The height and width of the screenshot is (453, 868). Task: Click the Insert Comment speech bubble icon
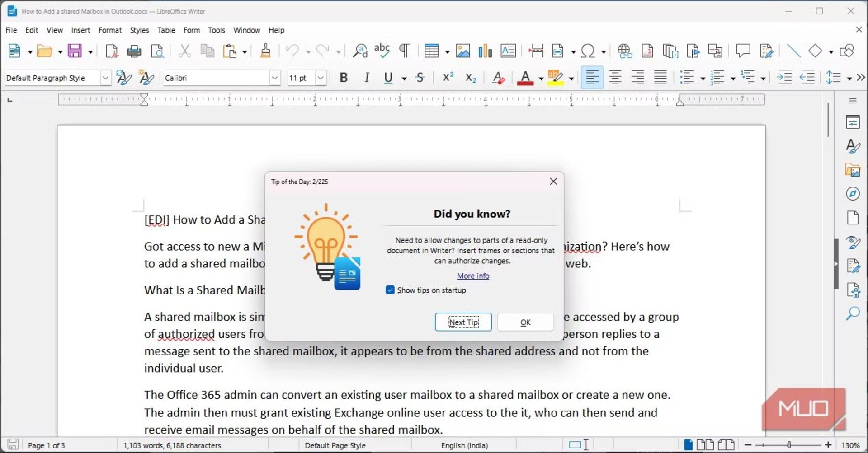[743, 51]
